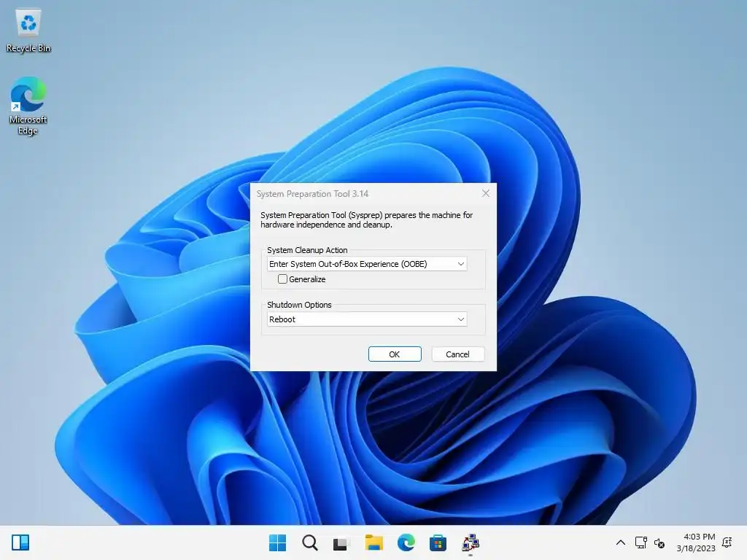Enable the Generalize checkbox
Screen dimensions: 747x560
[x=282, y=279]
